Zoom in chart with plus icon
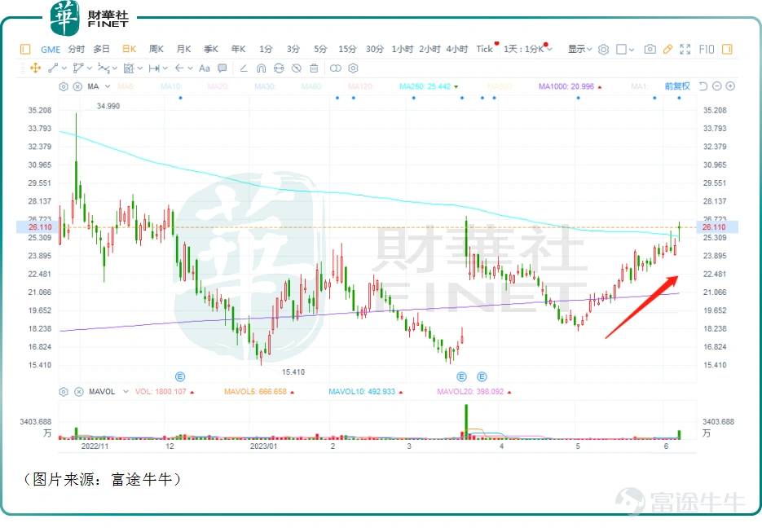Image resolution: width=762 pixels, height=532 pixels. click(x=730, y=86)
